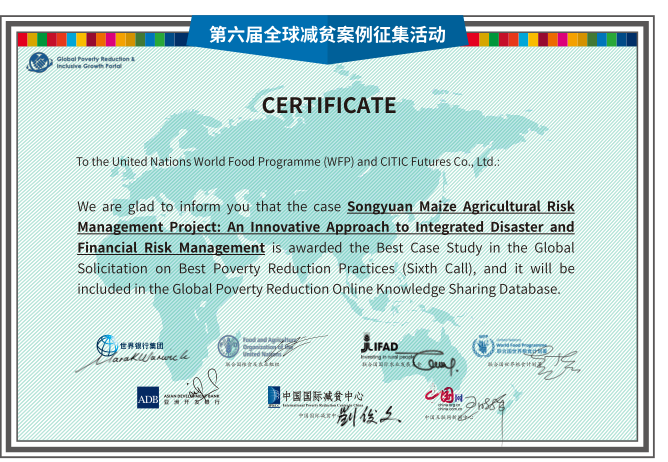This screenshot has width=668, height=462.
Task: Click the line 'Solicitation on Best Poverty Reduction Practices'
Action: [326, 269]
